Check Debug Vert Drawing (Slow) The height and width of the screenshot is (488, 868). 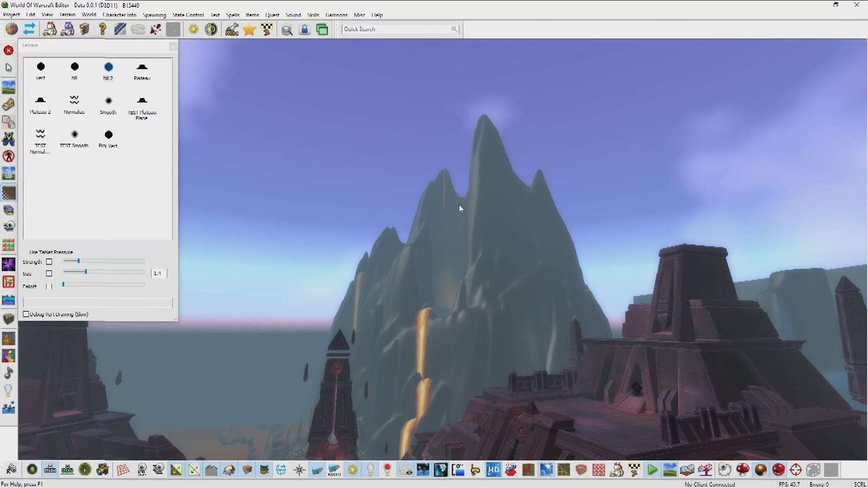(26, 314)
